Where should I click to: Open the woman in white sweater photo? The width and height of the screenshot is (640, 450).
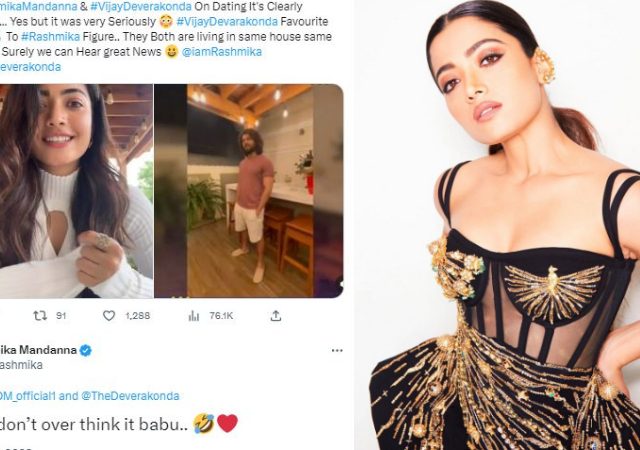tap(76, 191)
